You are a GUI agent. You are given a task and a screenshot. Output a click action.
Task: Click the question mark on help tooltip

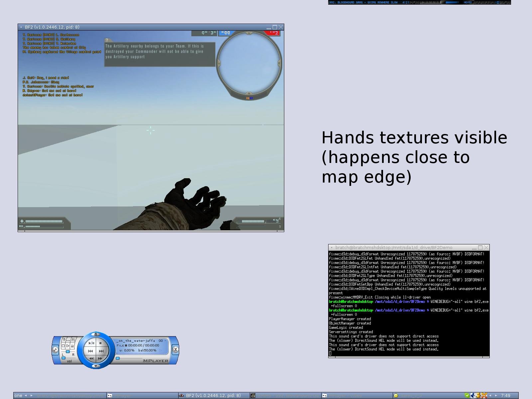107,40
